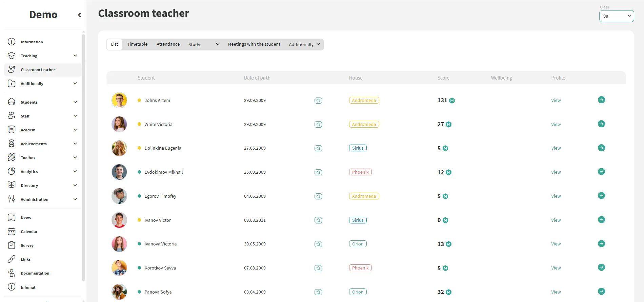Image resolution: width=644 pixels, height=302 pixels.
Task: Expand the Analytics menu chevron
Action: [x=75, y=172]
